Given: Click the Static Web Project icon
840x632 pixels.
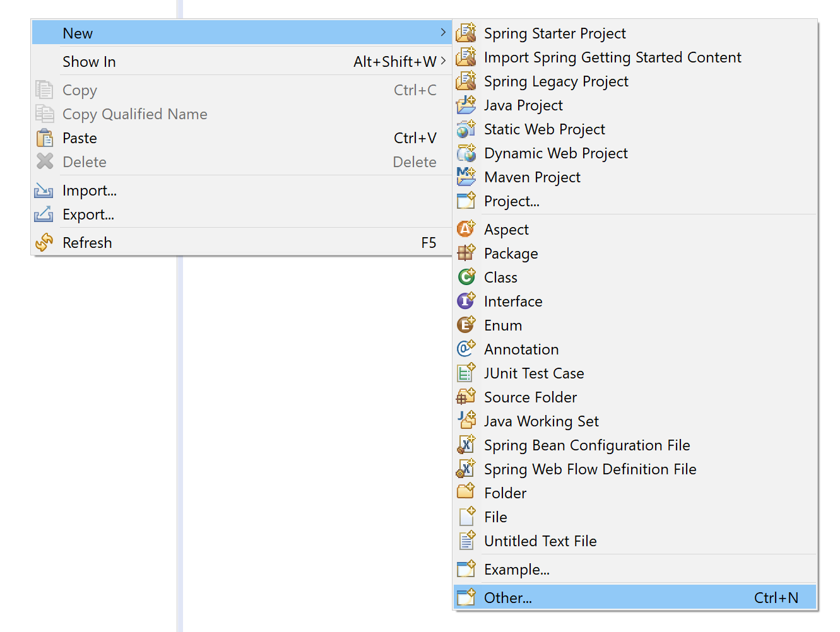Looking at the screenshot, I should 466,129.
